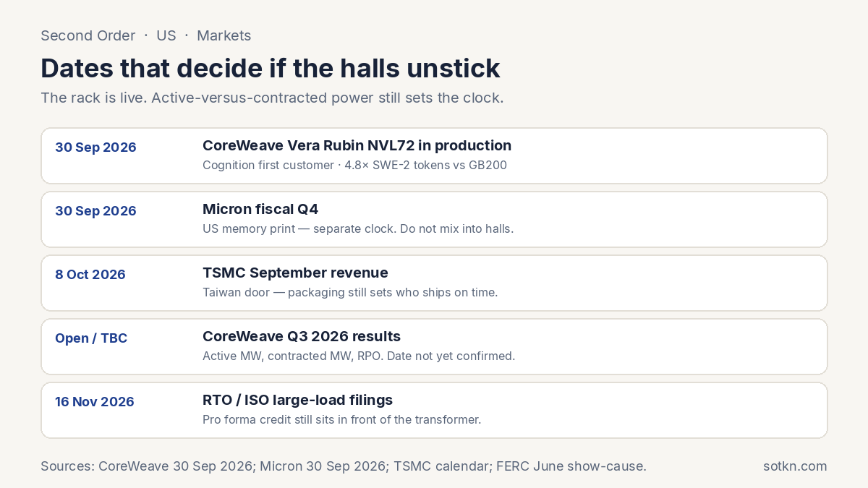Viewport: 868px width, 488px height.
Task: Click the first '30 Sep 2026' date label
Action: click(95, 147)
